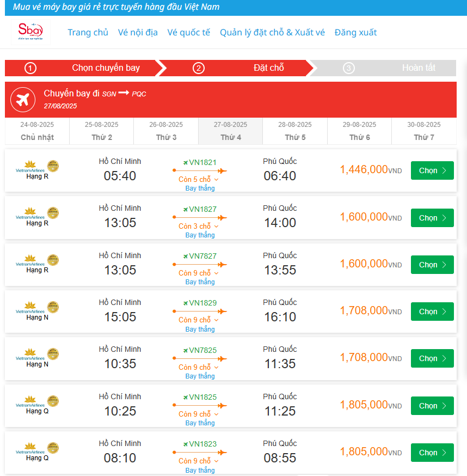Click the VN1823 flight number link
The width and height of the screenshot is (467, 476).
point(202,444)
